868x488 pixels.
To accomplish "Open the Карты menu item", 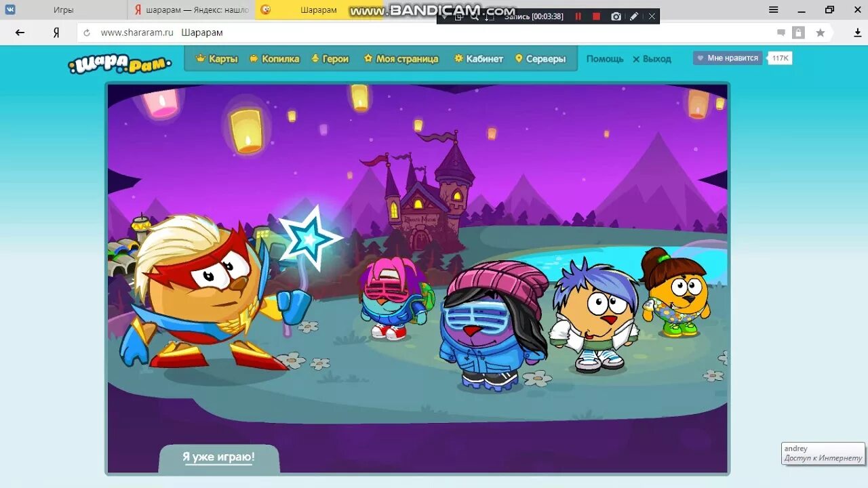I will click(x=217, y=59).
